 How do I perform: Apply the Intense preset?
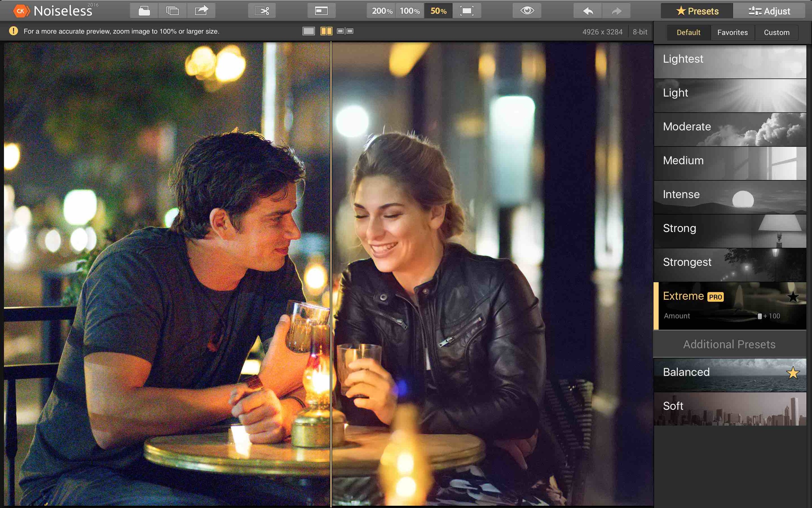tap(730, 197)
